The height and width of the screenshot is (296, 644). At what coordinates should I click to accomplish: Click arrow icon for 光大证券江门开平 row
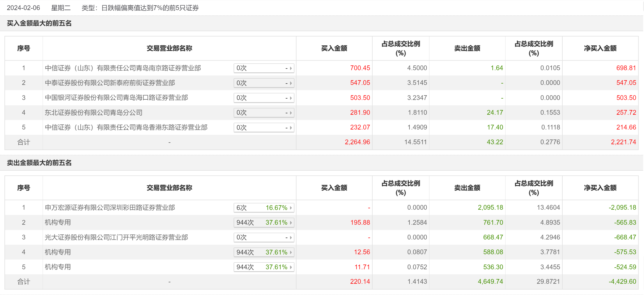(x=291, y=238)
